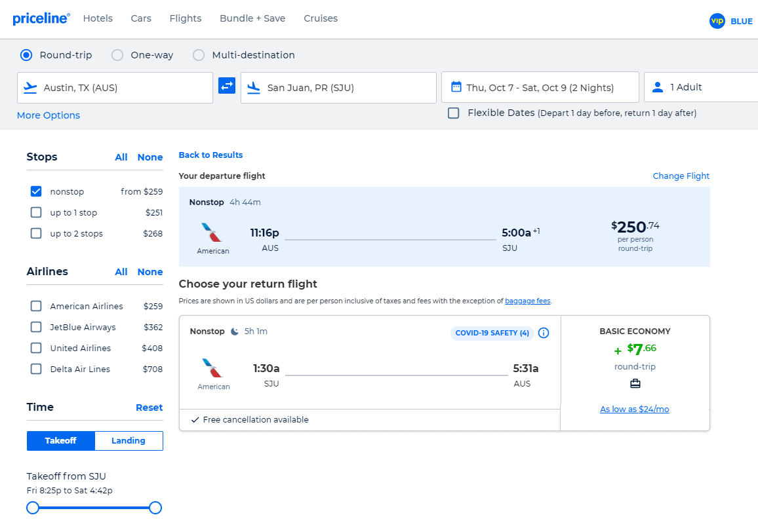Switch to the Cruises section
The width and height of the screenshot is (758, 532).
(x=321, y=18)
